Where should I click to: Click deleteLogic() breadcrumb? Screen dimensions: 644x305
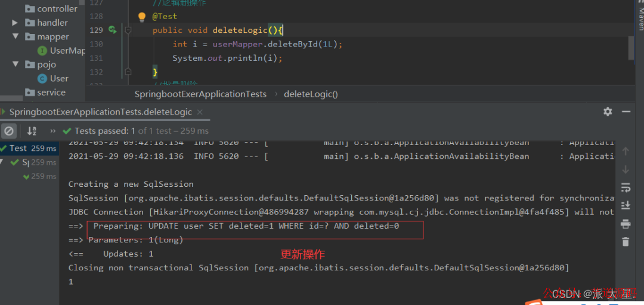(x=311, y=94)
